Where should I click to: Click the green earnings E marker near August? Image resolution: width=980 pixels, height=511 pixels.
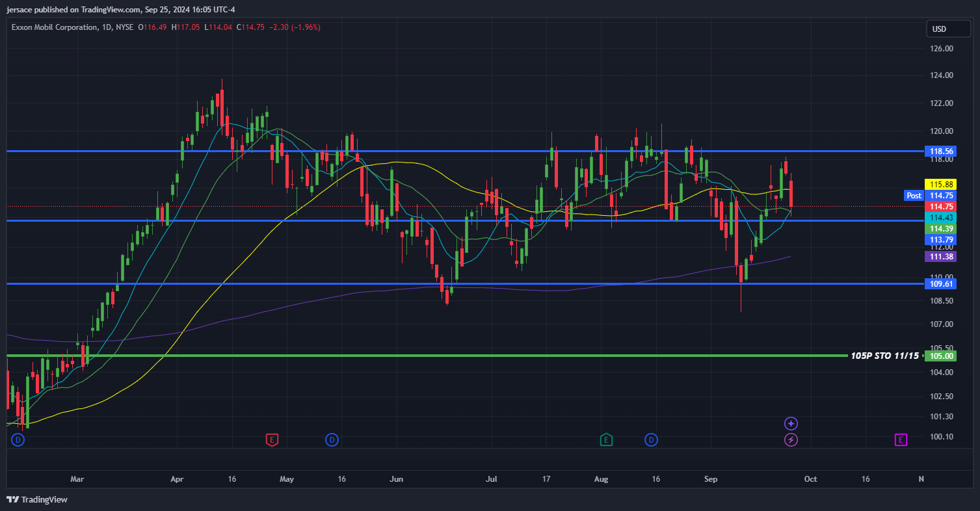tap(606, 440)
